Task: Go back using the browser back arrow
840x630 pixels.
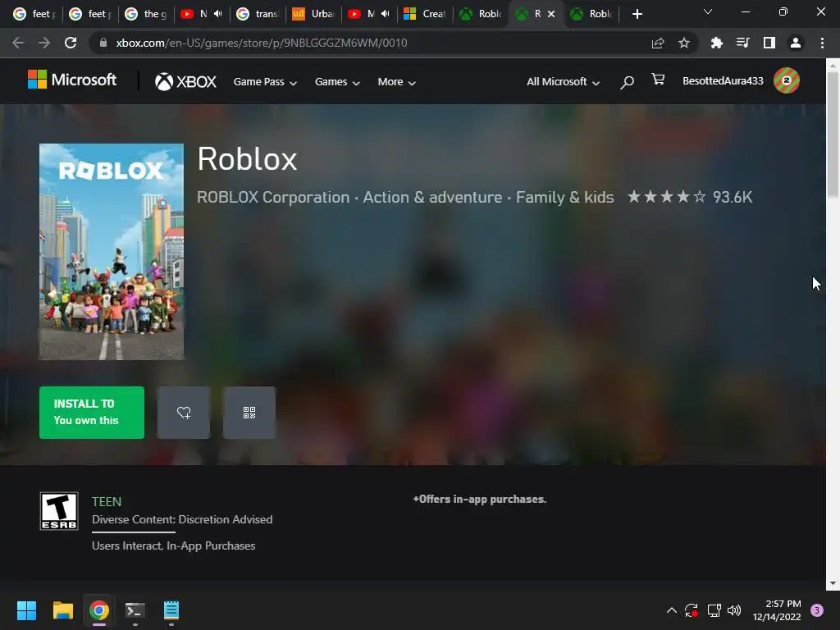Action: [x=18, y=43]
